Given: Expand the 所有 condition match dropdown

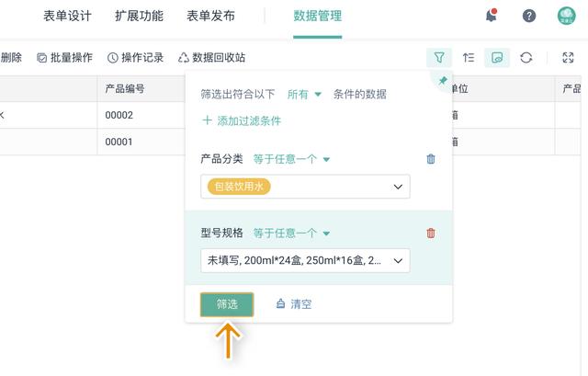Looking at the screenshot, I should pyautogui.click(x=305, y=94).
